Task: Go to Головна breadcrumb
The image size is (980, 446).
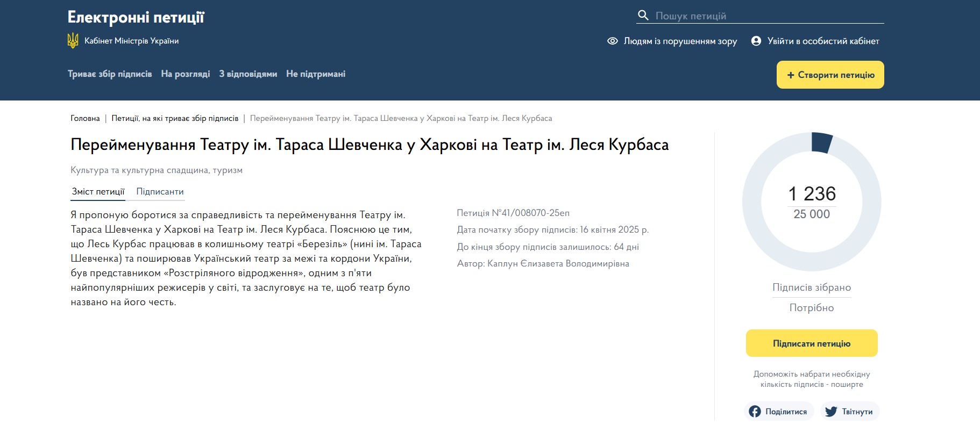Action: [x=85, y=118]
